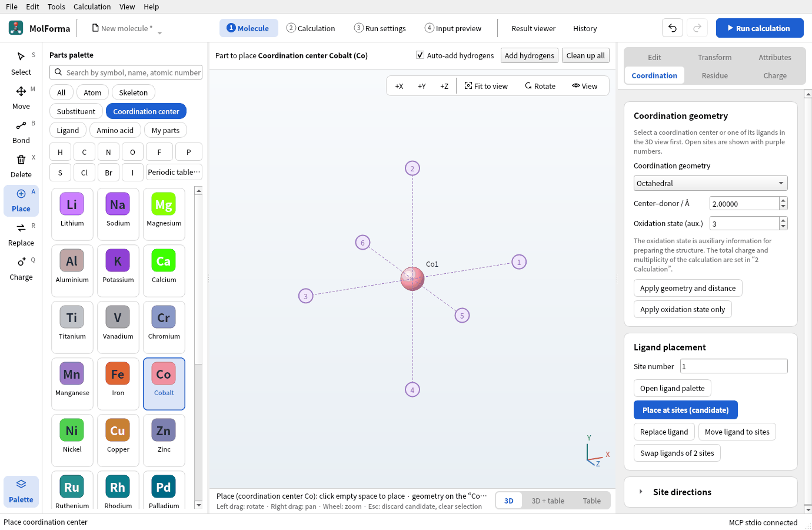Open the Palette panel button

click(x=21, y=491)
